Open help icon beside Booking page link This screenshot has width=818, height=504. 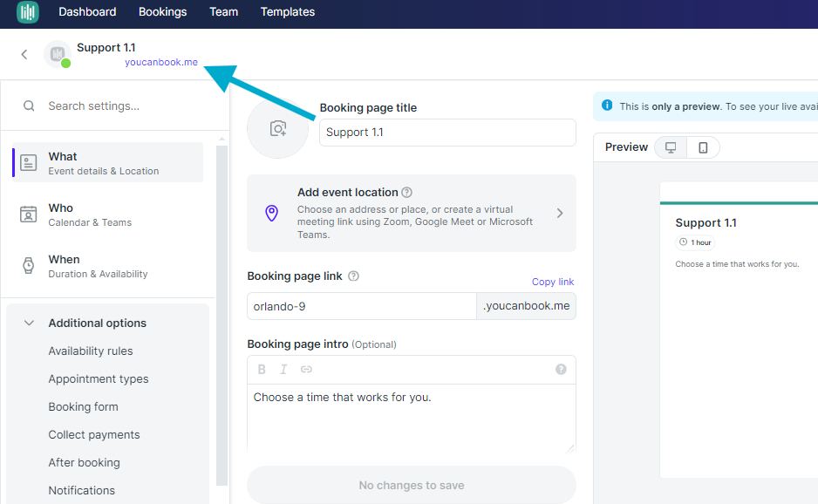pyautogui.click(x=354, y=276)
